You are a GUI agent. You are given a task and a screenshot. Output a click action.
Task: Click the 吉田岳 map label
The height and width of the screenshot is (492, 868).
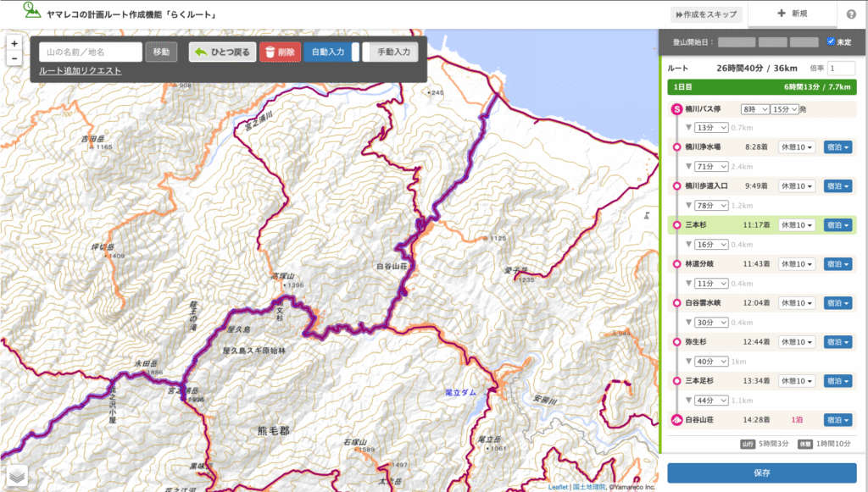point(92,139)
